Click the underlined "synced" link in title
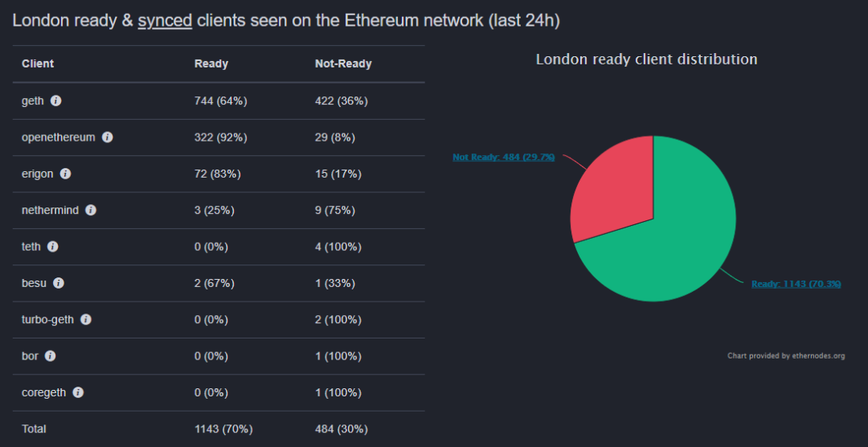Viewport: 868px width, 447px height. pos(165,21)
